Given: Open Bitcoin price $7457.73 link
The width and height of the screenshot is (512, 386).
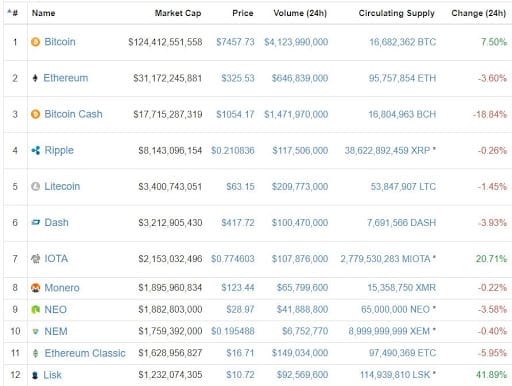Looking at the screenshot, I should 235,42.
